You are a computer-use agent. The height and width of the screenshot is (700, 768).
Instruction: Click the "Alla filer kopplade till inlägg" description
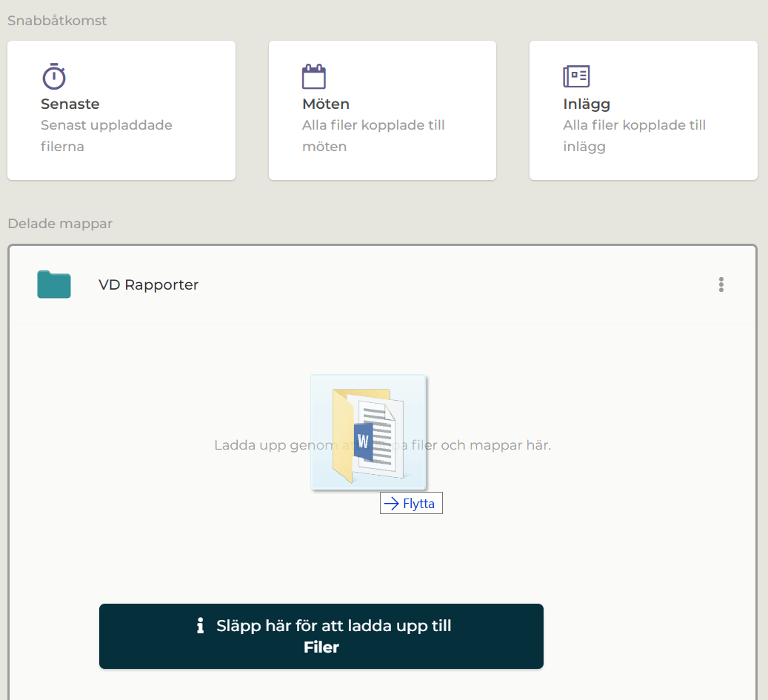(x=634, y=136)
